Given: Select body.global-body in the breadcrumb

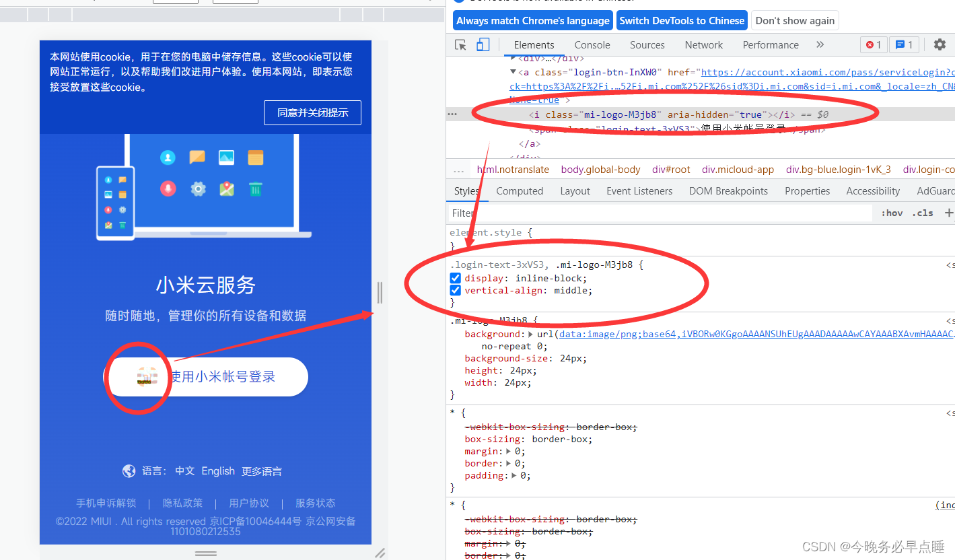Looking at the screenshot, I should pos(600,170).
